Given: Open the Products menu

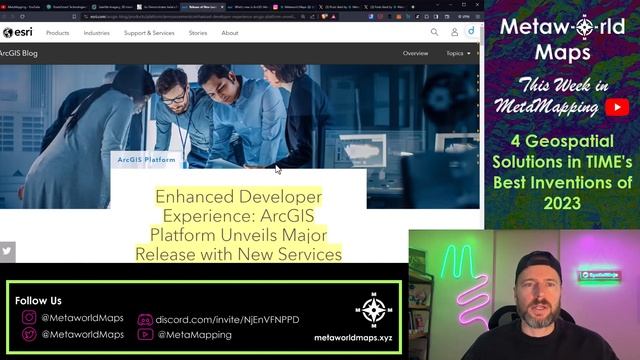Looking at the screenshot, I should point(58,33).
